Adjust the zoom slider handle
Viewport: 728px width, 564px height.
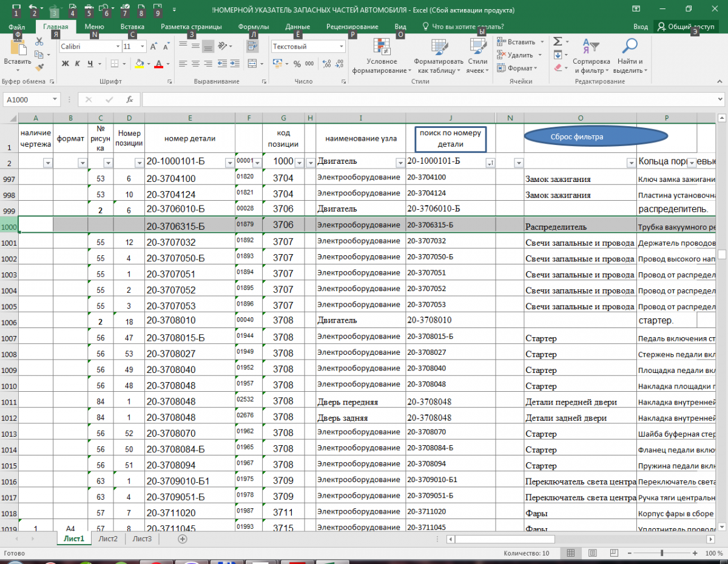pos(662,553)
